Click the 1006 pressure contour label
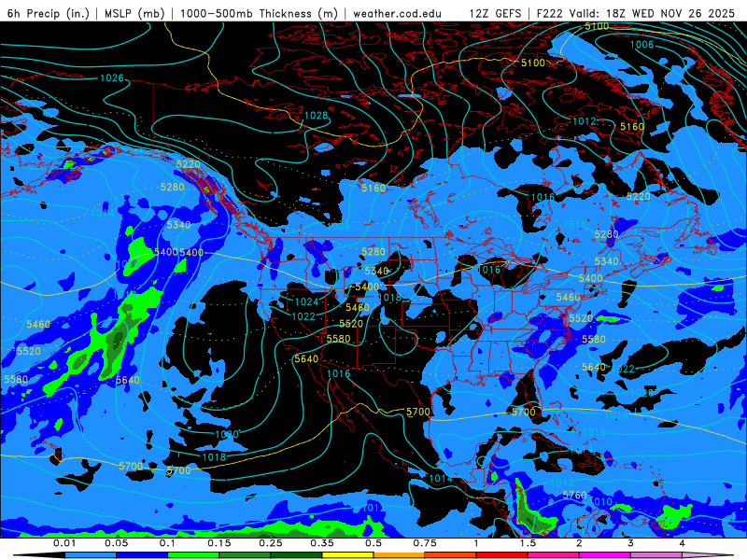Image resolution: width=747 pixels, height=560 pixels. pos(641,45)
